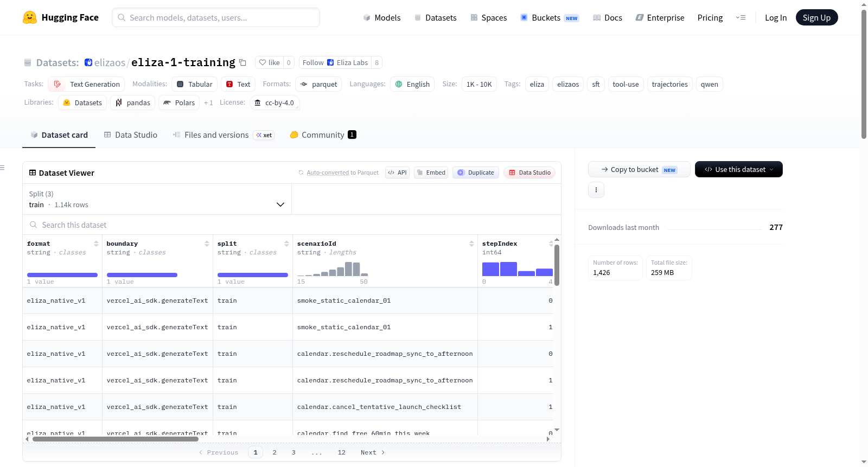Sort the scenarioId column
Image resolution: width=868 pixels, height=467 pixels.
pyautogui.click(x=471, y=244)
